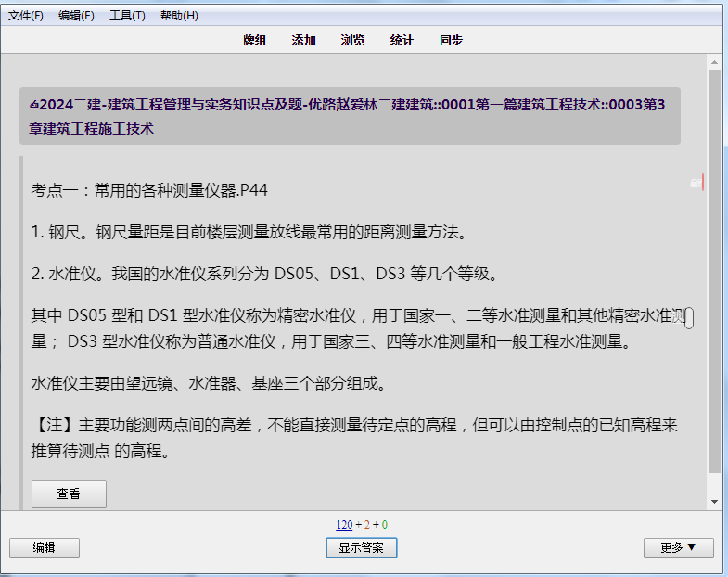Open the 更多 ▼ dropdown
The height and width of the screenshot is (577, 728).
point(678,547)
